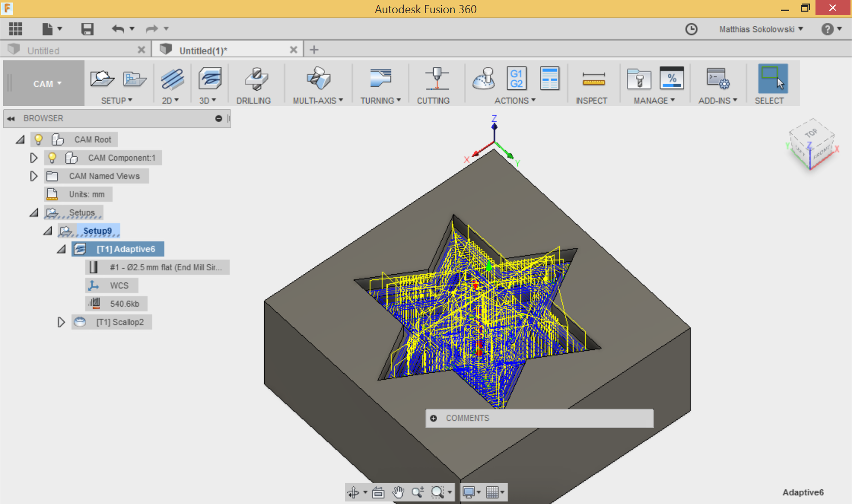
Task: Collapse the Setup9 node
Action: click(48, 231)
